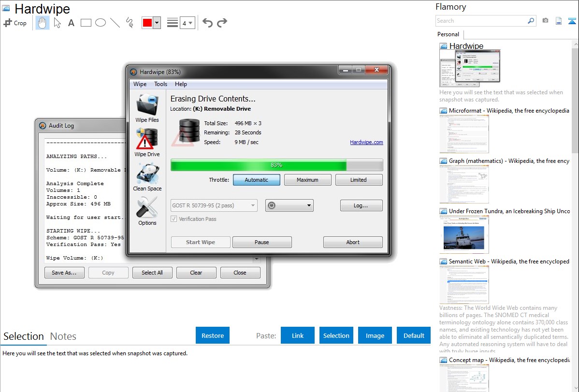Click Save As... in Audit Log

(x=64, y=273)
